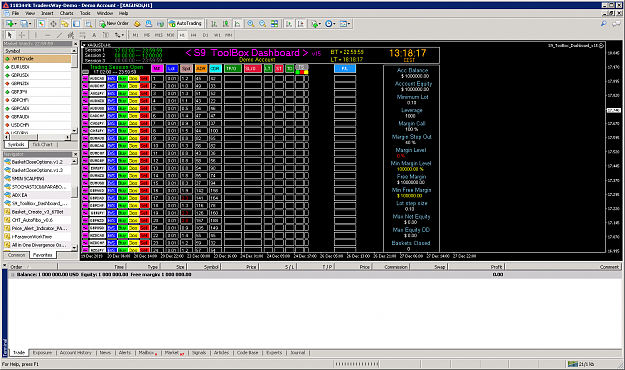Open the Insert menu

(x=47, y=13)
